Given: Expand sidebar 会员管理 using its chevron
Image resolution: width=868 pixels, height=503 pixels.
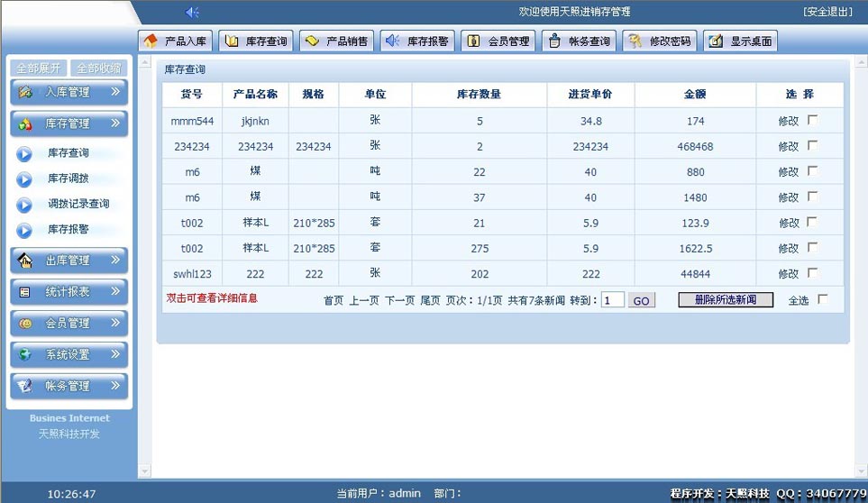Looking at the screenshot, I should click(115, 323).
